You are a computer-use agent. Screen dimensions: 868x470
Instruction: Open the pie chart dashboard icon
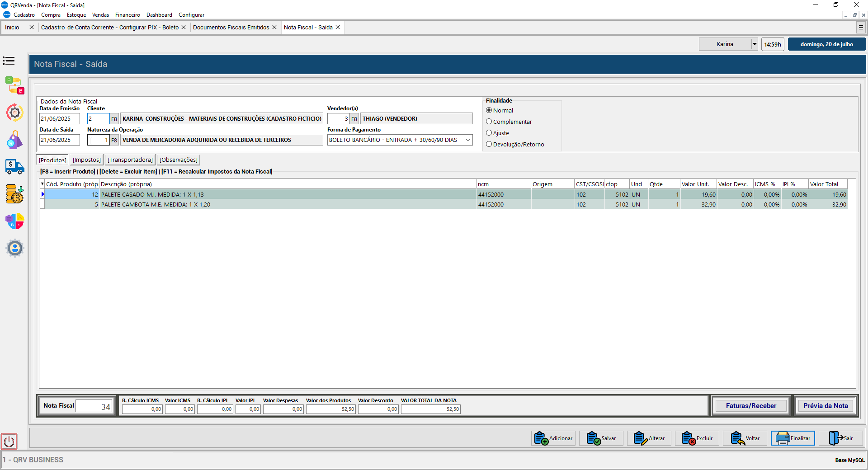click(x=14, y=221)
